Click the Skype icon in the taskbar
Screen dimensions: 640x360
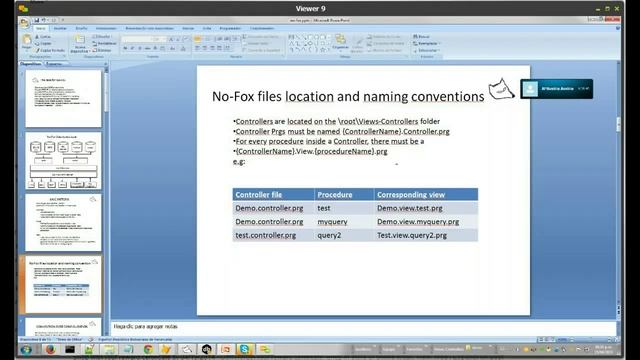coord(245,349)
